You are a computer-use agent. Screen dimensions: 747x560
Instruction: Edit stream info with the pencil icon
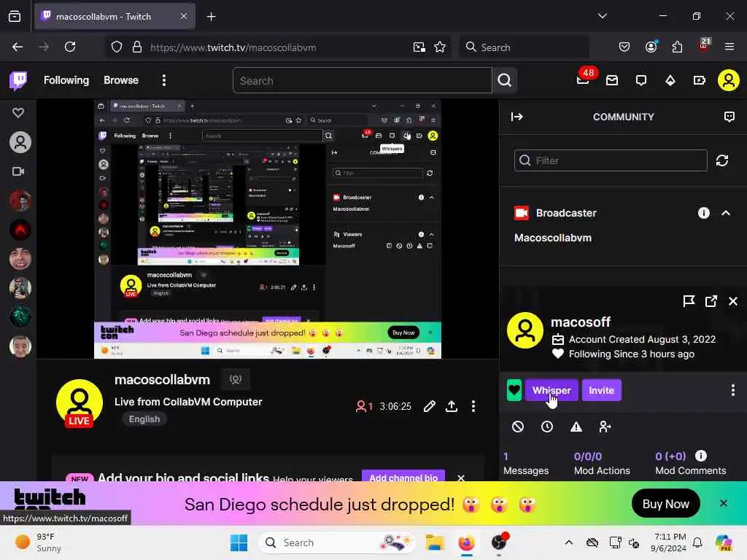[x=429, y=406]
